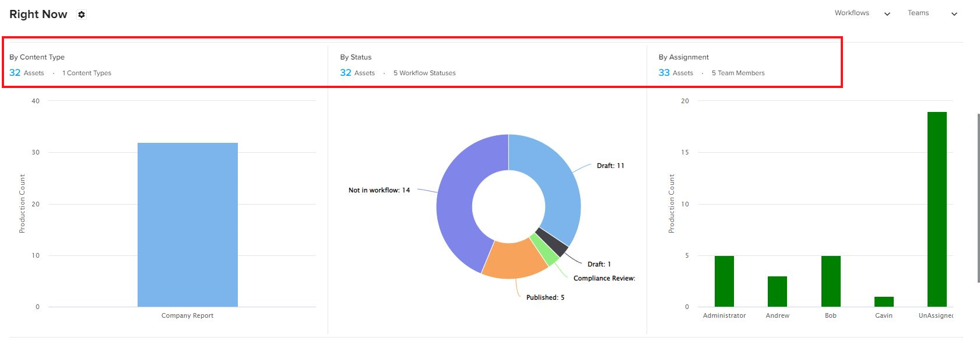Image resolution: width=980 pixels, height=344 pixels.
Task: Click the tall UnAssigned green bar
Action: point(937,209)
